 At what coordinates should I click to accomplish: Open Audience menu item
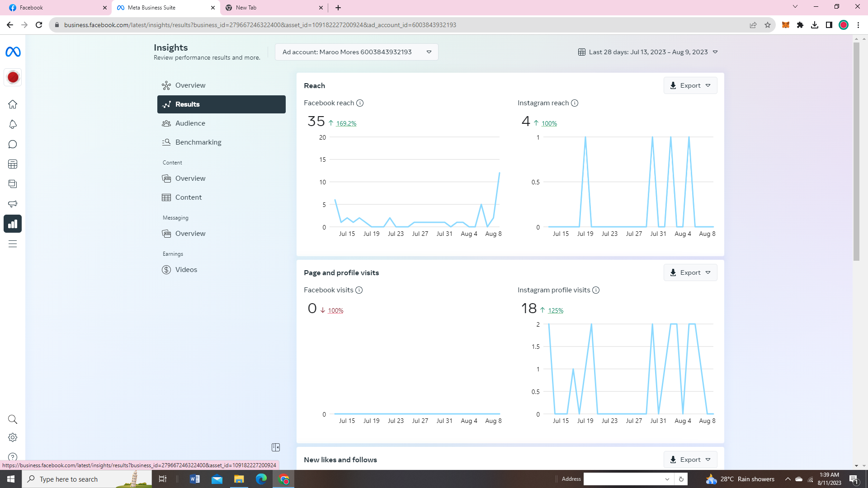[x=222, y=123]
